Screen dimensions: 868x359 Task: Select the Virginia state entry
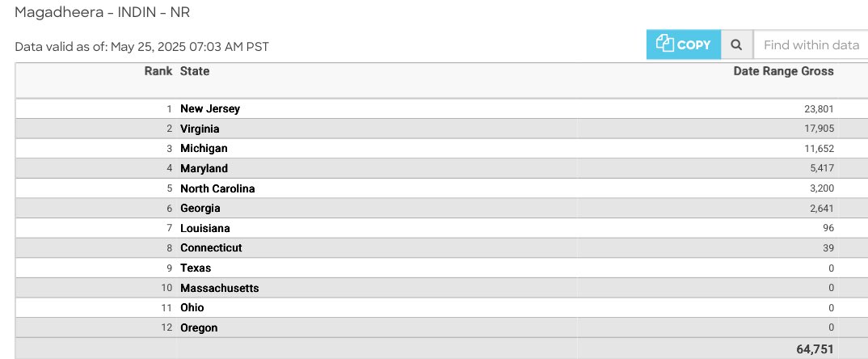coord(200,129)
